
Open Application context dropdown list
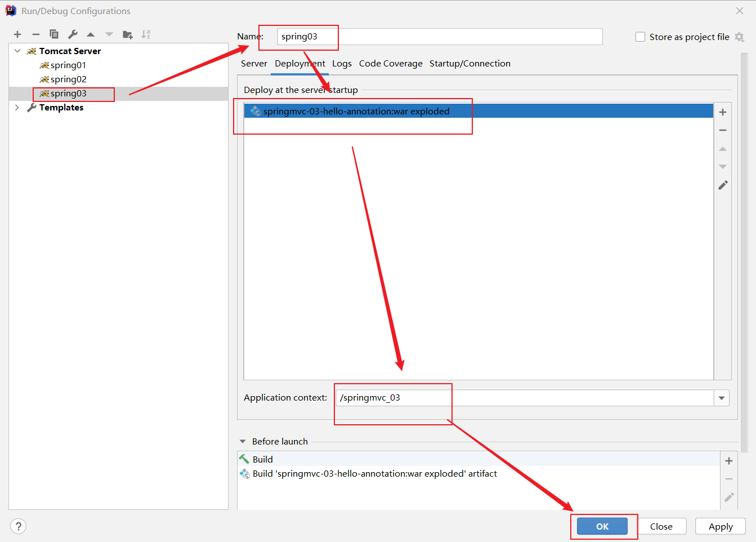tap(721, 398)
